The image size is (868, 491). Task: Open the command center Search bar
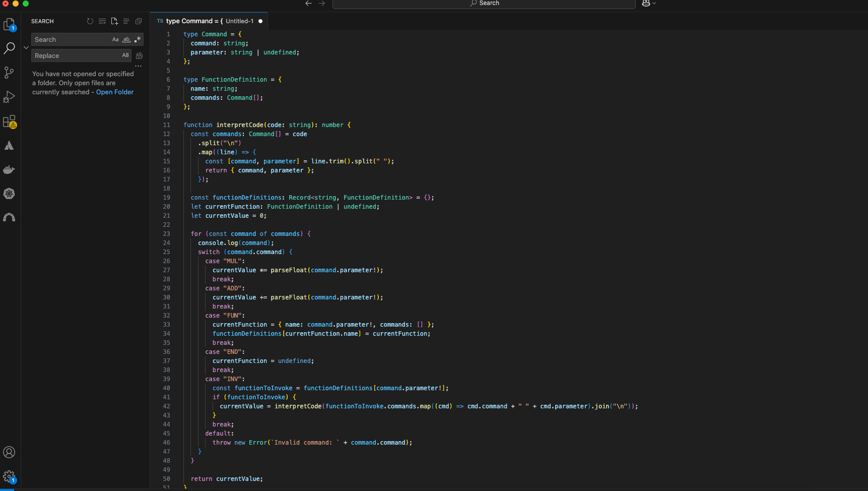coord(484,4)
